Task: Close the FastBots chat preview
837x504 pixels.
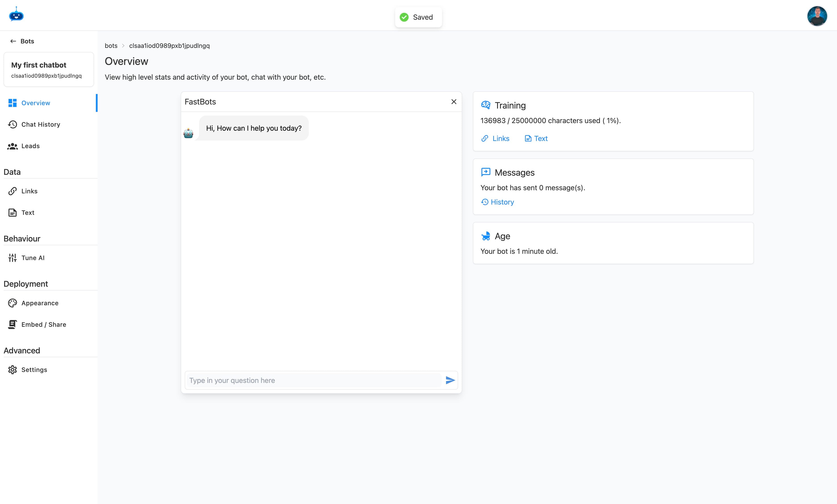Action: tap(454, 102)
